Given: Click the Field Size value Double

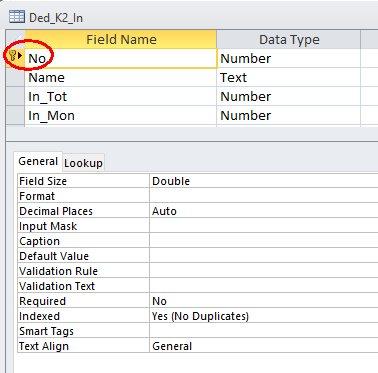Looking at the screenshot, I should (x=264, y=181).
